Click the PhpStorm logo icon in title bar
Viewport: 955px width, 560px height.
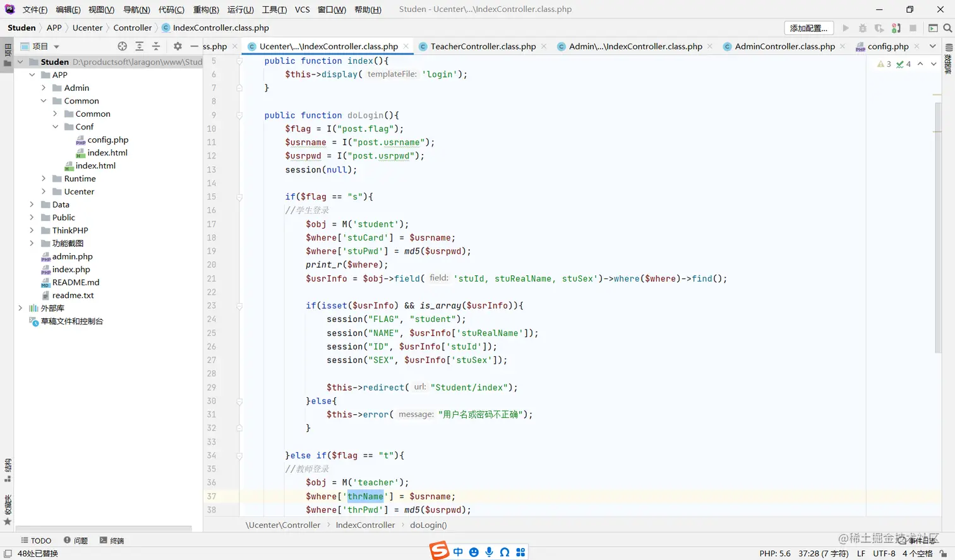coord(9,9)
